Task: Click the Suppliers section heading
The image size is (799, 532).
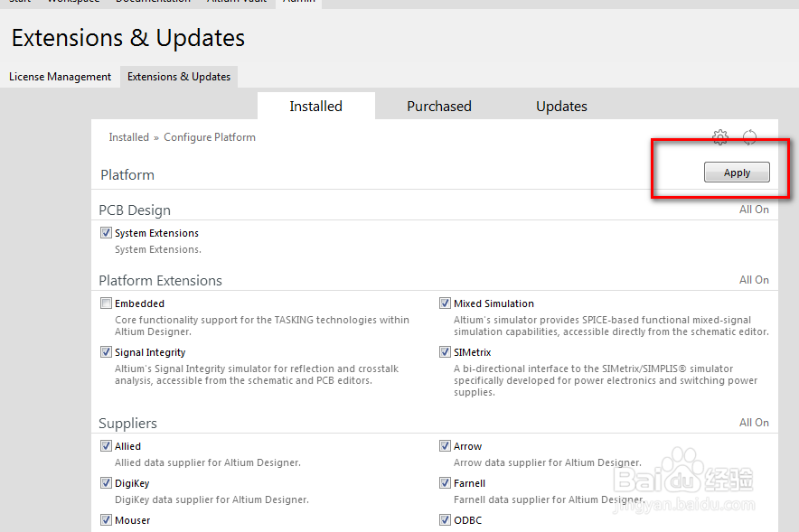Action: (x=128, y=423)
